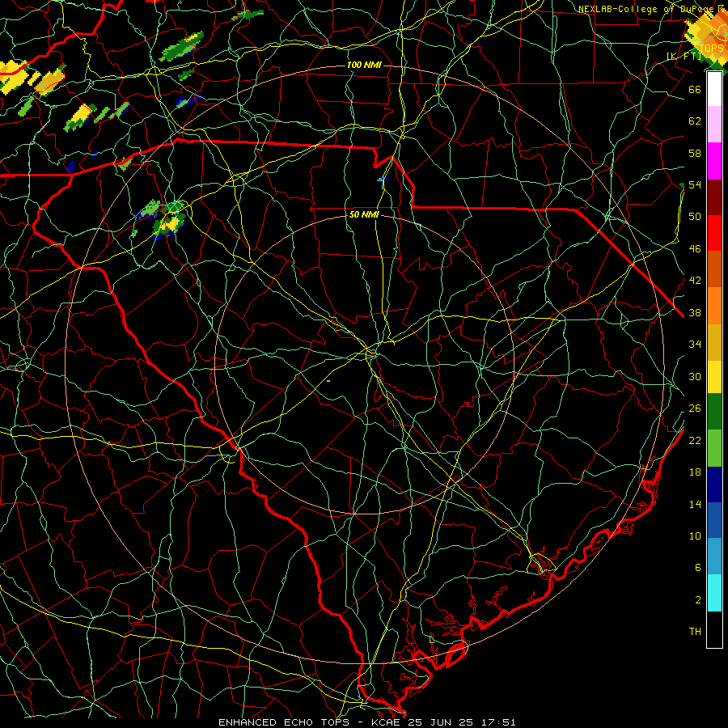
Task: Pick the light green legend swatch
Action: (x=714, y=447)
